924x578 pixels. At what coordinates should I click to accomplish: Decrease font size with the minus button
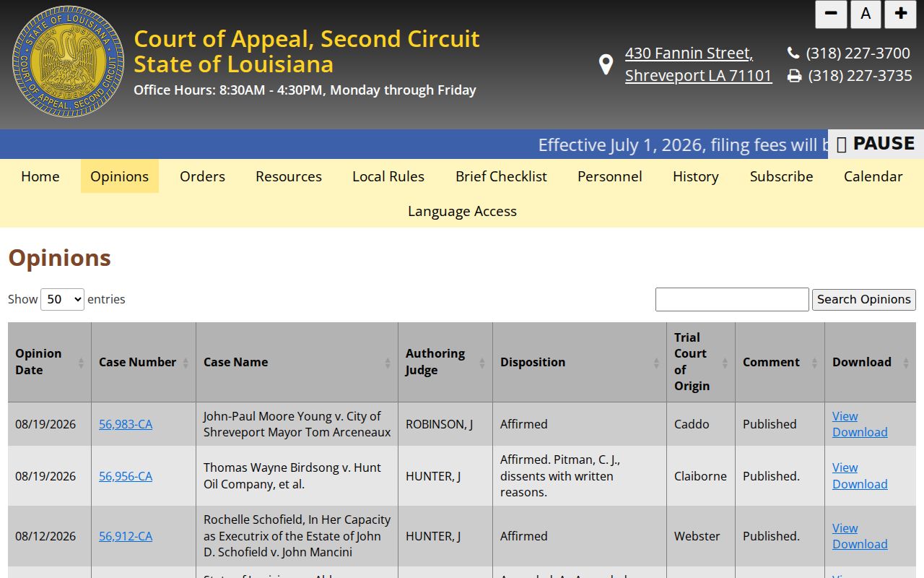coord(831,14)
